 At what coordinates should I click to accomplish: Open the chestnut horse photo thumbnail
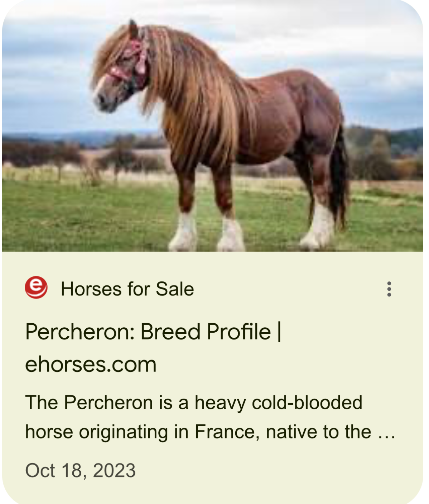pos(213,126)
